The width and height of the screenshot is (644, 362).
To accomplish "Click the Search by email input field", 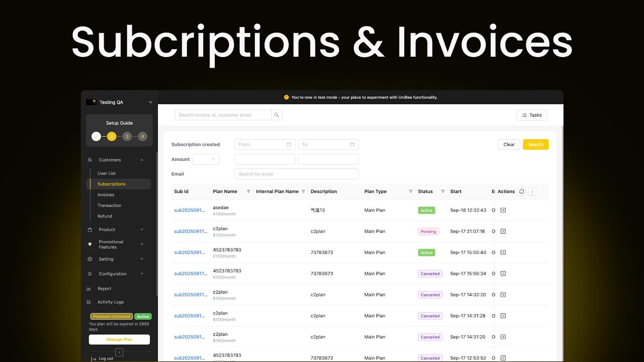I will [x=296, y=174].
